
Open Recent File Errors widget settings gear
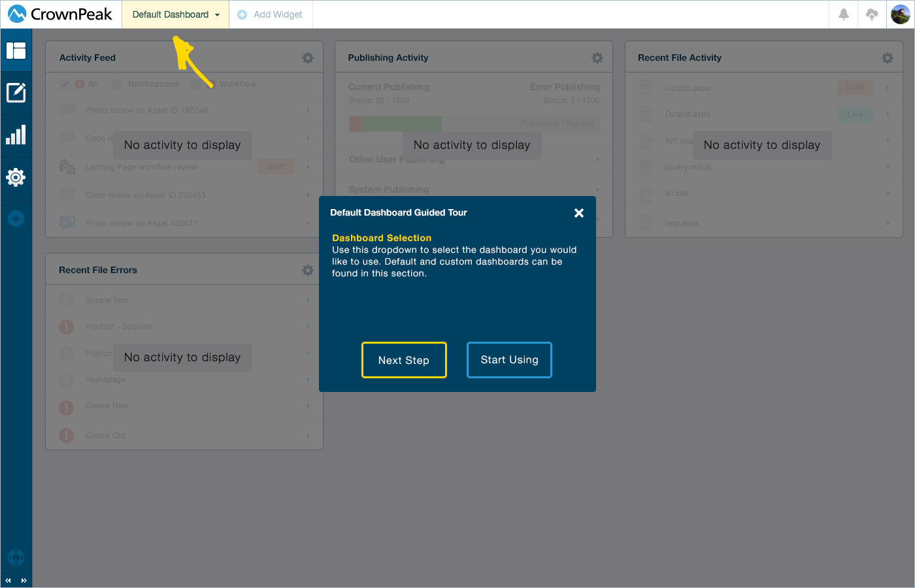click(x=308, y=270)
